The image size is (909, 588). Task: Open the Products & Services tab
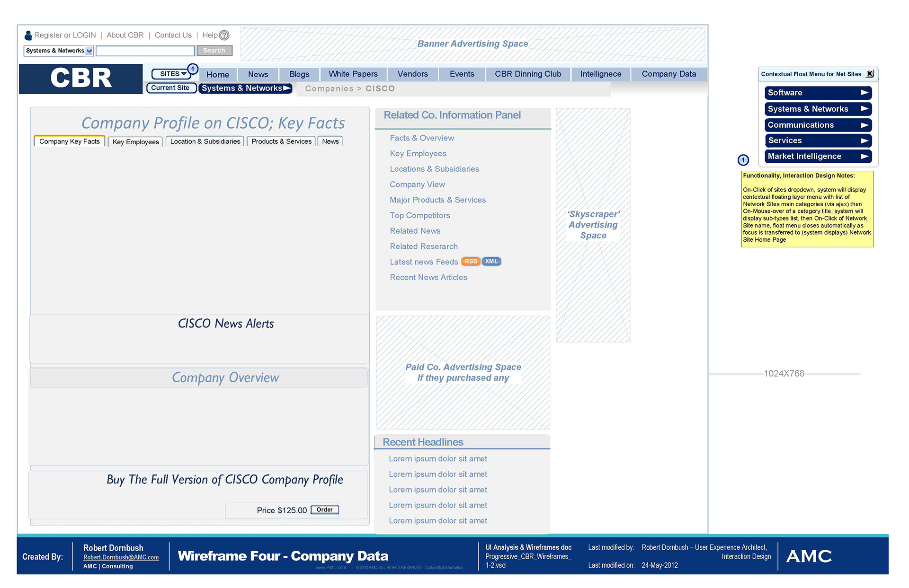tap(281, 141)
